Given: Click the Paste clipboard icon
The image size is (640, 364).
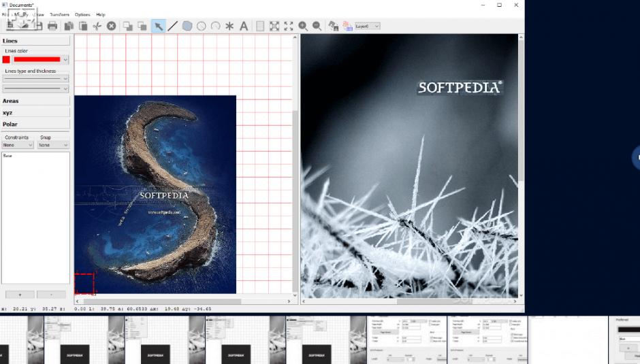Looking at the screenshot, I should pyautogui.click(x=83, y=26).
